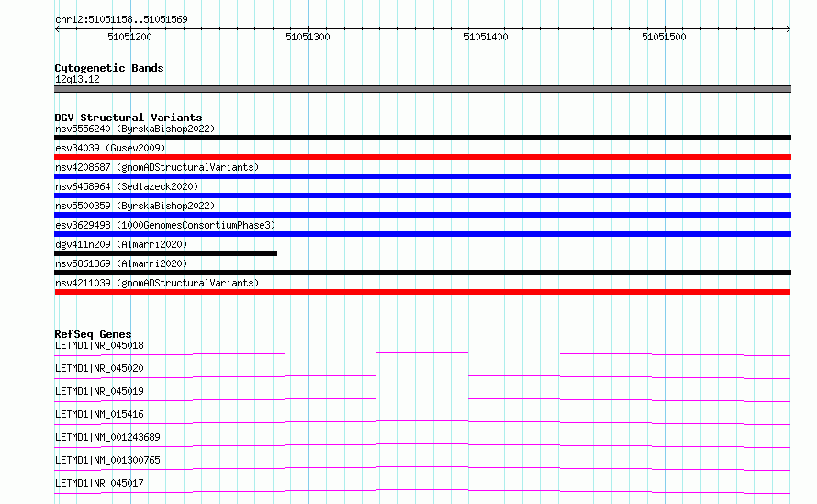Select dgv411n209 (Almarri2020) label

121,244
